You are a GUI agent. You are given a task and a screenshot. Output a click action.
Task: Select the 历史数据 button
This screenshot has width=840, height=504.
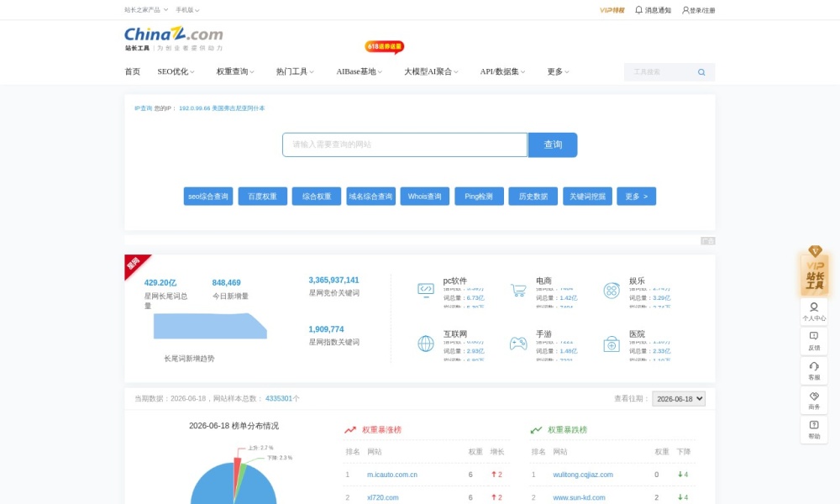point(533,196)
